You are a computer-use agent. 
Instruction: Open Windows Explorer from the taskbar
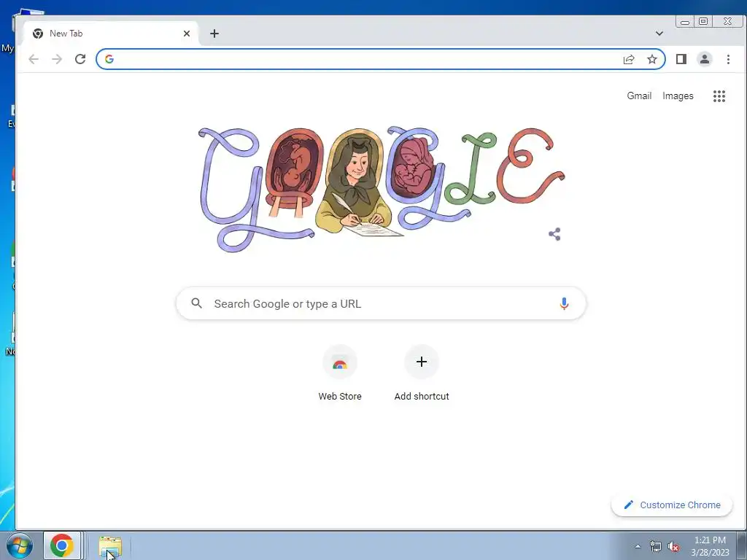[110, 545]
